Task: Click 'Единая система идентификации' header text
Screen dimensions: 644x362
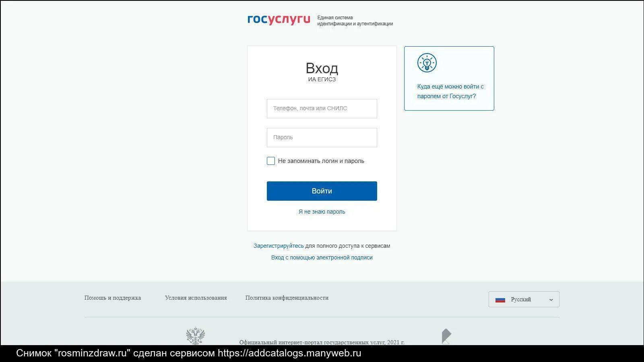Action: (x=355, y=21)
